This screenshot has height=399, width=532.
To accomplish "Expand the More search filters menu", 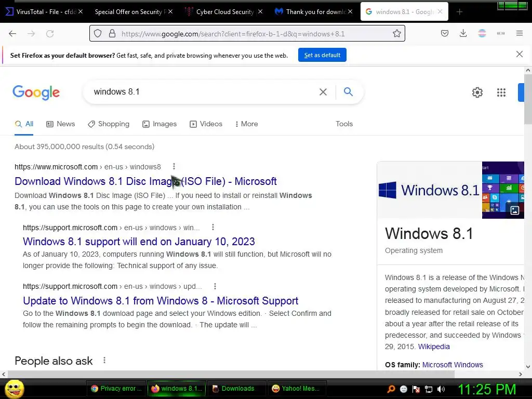I will point(247,124).
